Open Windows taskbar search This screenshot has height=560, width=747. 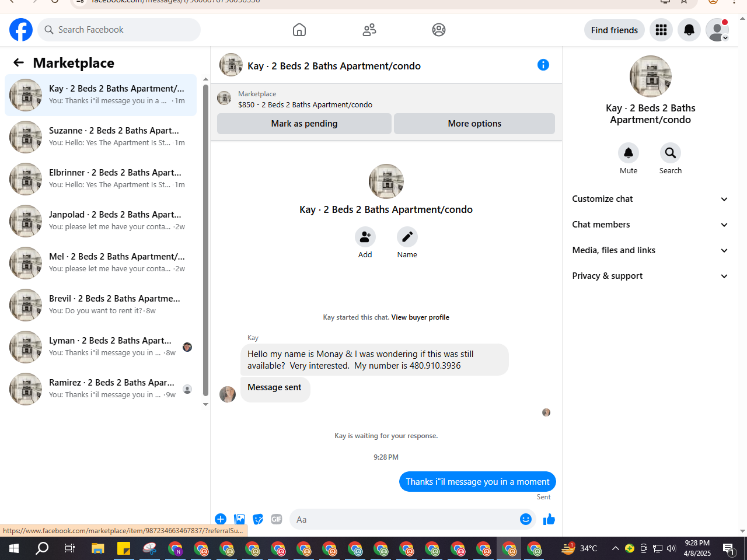tap(42, 548)
